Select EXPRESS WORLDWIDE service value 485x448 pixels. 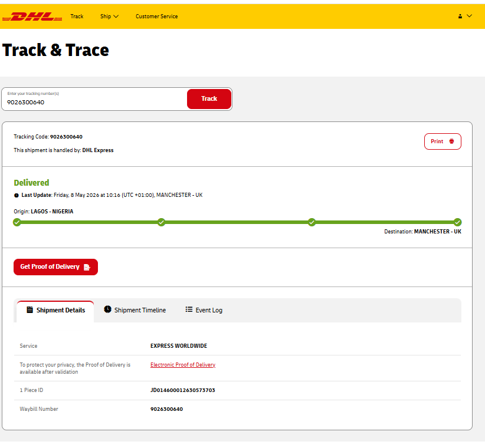(179, 346)
